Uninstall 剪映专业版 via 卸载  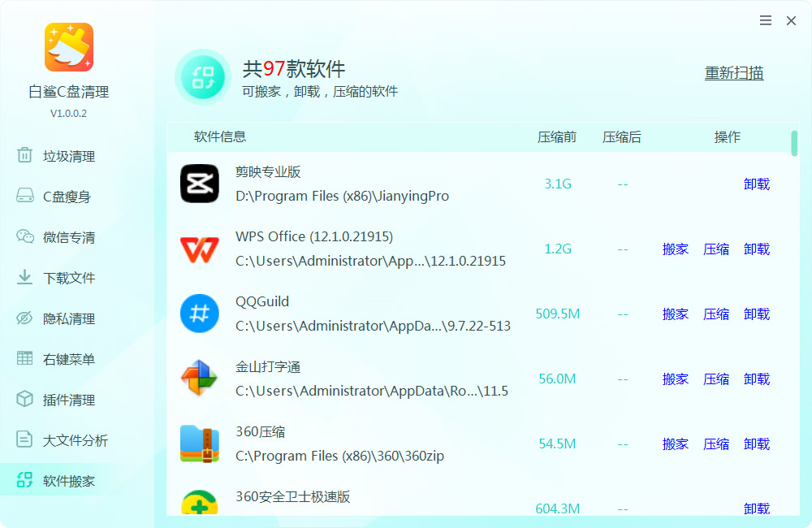(x=757, y=184)
